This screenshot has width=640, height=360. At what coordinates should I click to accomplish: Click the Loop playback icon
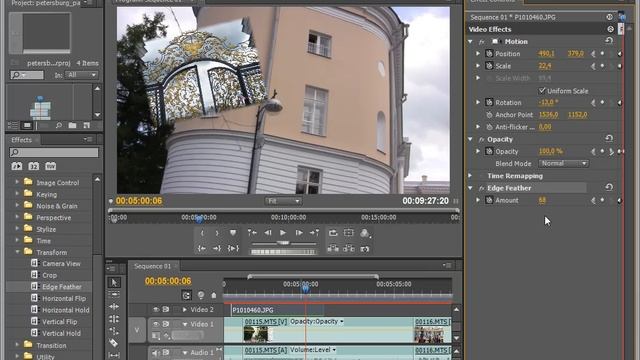[x=333, y=233]
